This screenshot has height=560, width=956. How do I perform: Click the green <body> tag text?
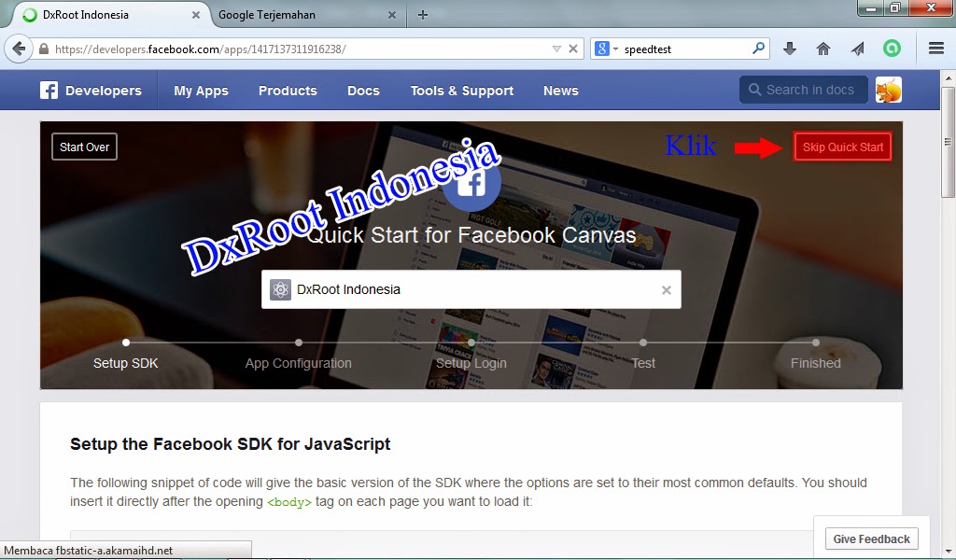point(289,502)
